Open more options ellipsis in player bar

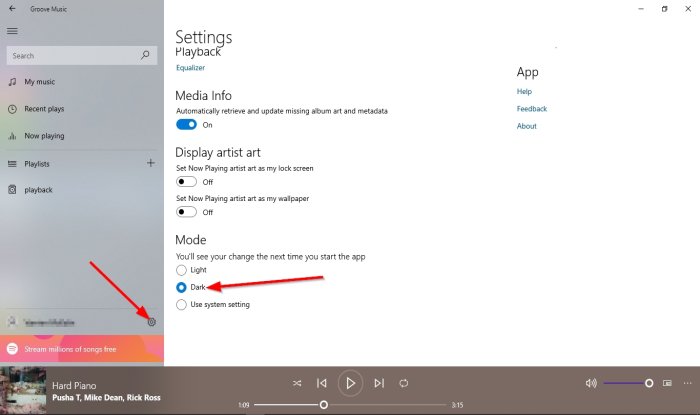pyautogui.click(x=688, y=383)
